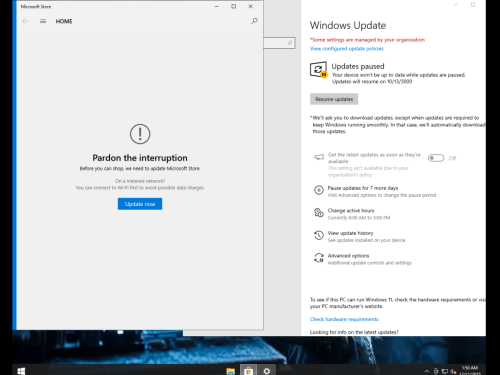Click the Updates paused status icon

318,70
